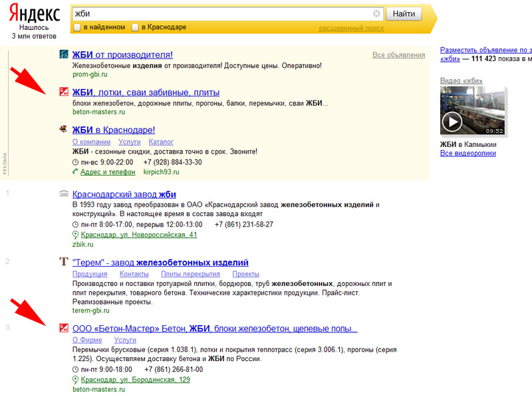Open Услуги sitelink under ЖБИ в Краснодаре
The width and height of the screenshot is (532, 399).
tap(129, 142)
